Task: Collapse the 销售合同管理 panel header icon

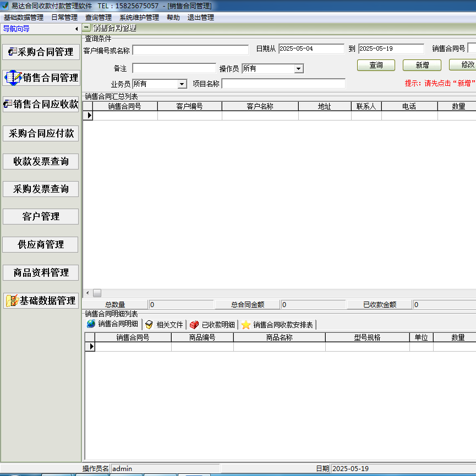Action: click(x=86, y=28)
